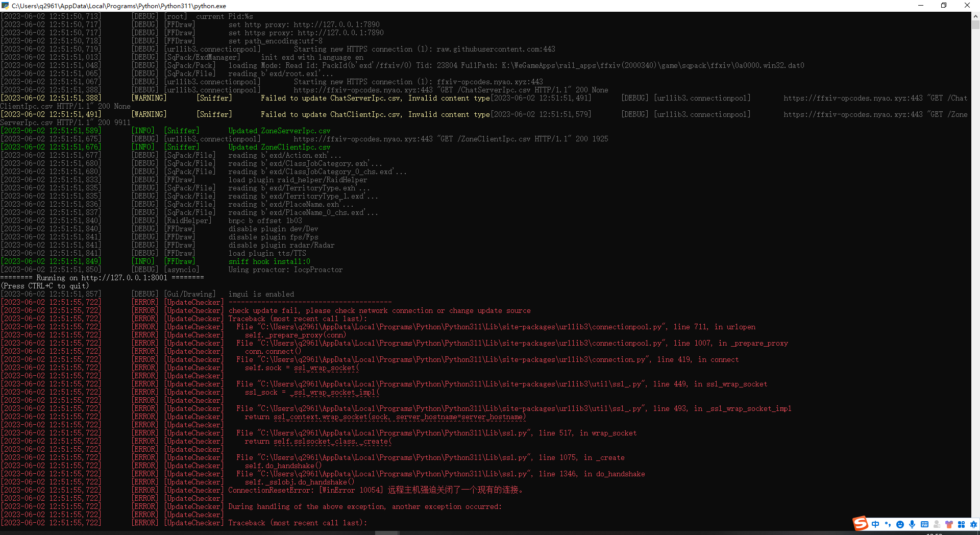Select the Updated ZoneServerIpc.csv log line

(279, 130)
